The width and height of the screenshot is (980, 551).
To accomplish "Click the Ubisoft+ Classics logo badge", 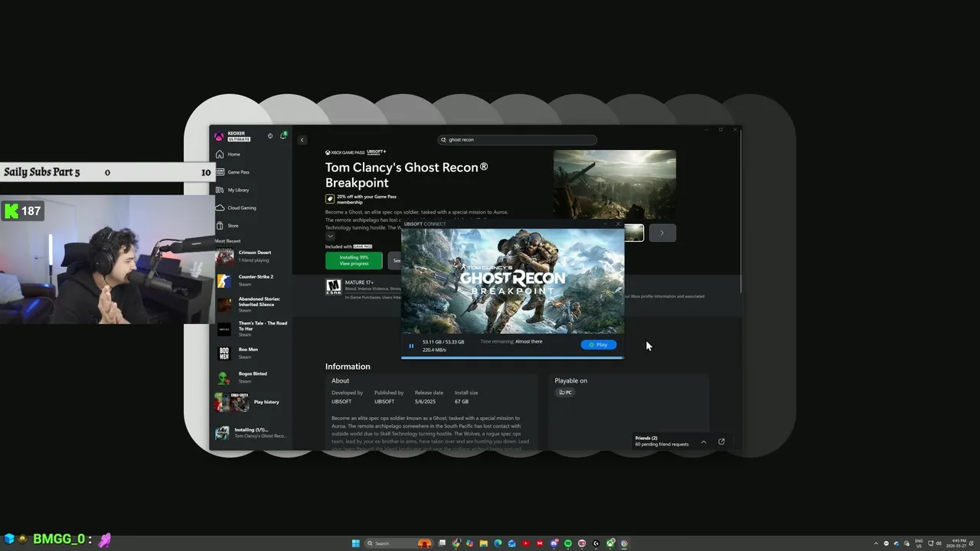I will [x=376, y=152].
